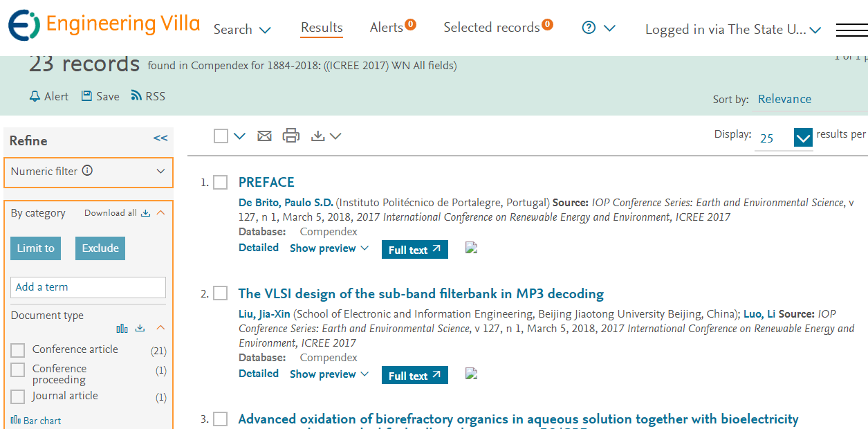
Task: Open the PREFACE title link
Action: [x=266, y=182]
